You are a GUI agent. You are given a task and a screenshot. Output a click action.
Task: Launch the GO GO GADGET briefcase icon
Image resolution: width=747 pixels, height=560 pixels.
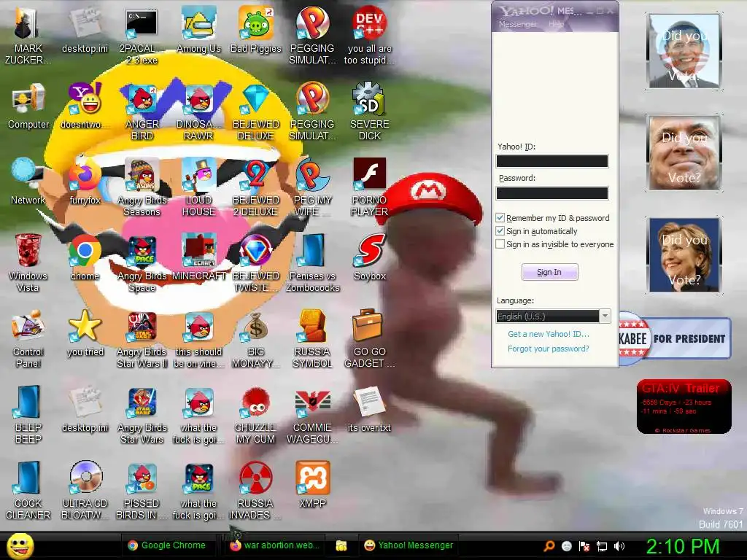pyautogui.click(x=369, y=338)
